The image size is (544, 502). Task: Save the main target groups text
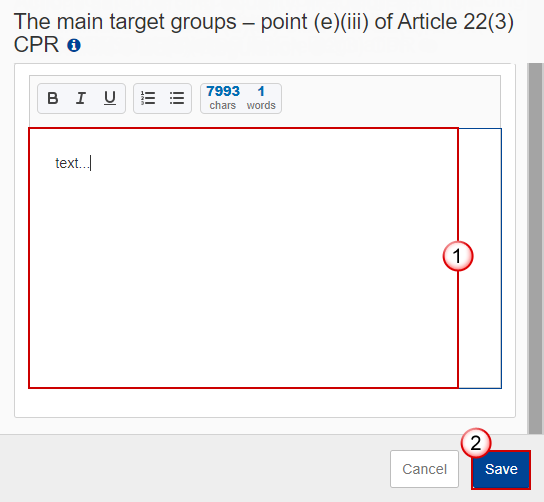[x=501, y=469]
